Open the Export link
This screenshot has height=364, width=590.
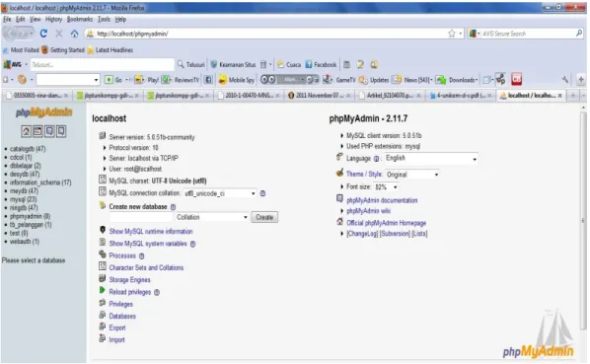coord(117,328)
